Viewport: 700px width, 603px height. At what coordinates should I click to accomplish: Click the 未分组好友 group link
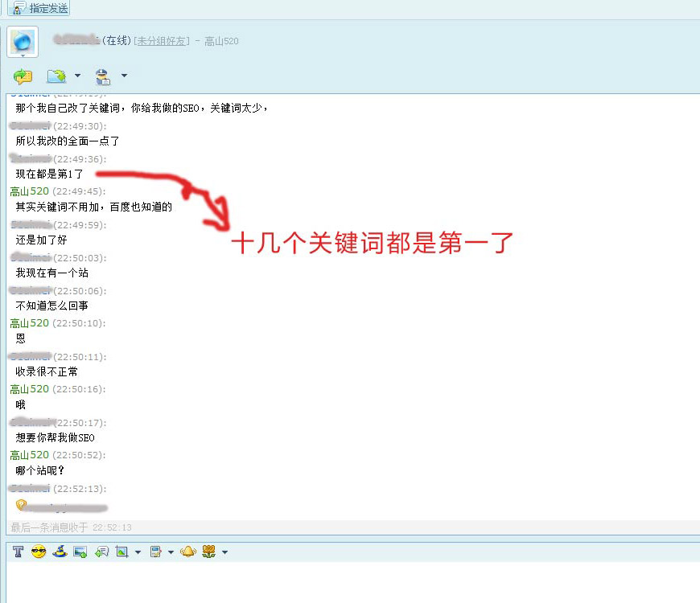(x=162, y=41)
